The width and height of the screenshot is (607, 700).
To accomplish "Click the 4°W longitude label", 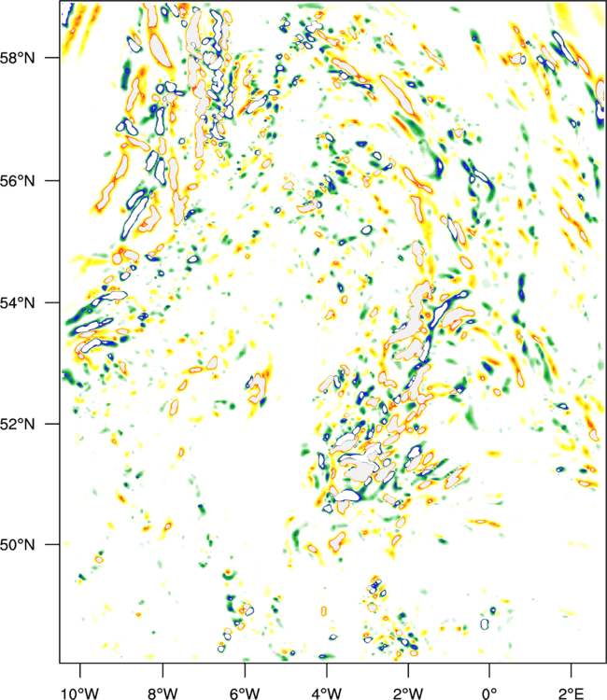I will tap(327, 693).
